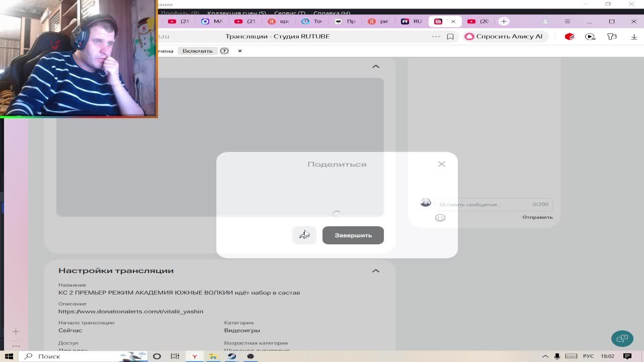Open OBS Studio from taskbar
This screenshot has height=362, width=644.
pyautogui.click(x=251, y=356)
